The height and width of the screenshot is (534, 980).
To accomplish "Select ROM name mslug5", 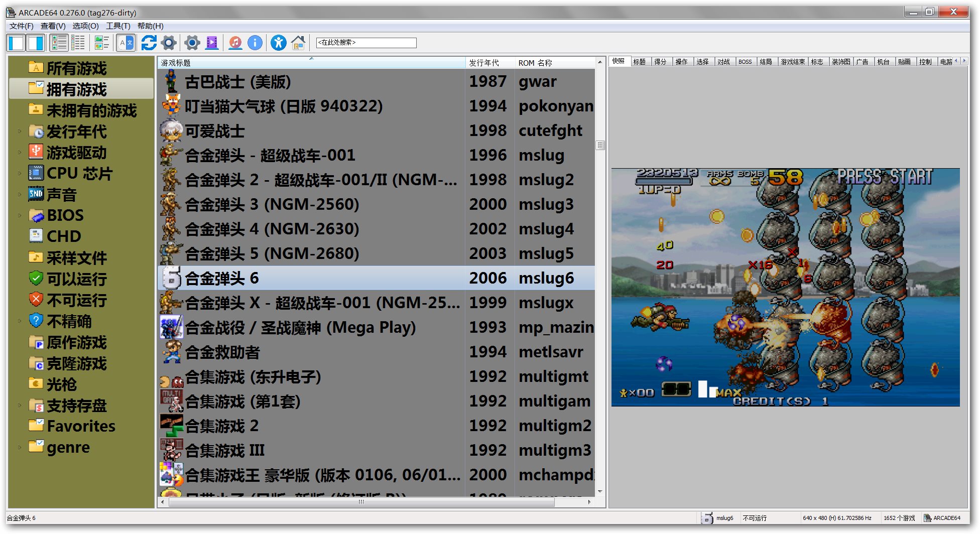I will point(546,253).
